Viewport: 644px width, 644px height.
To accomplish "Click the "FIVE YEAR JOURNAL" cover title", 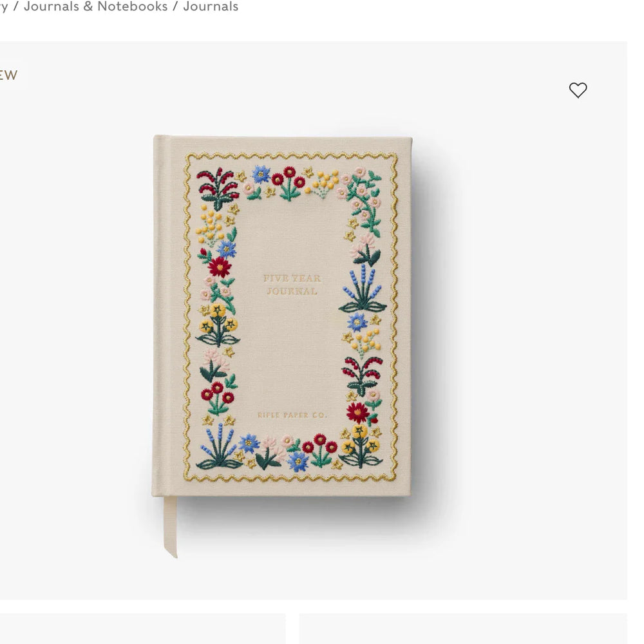I will [x=292, y=285].
